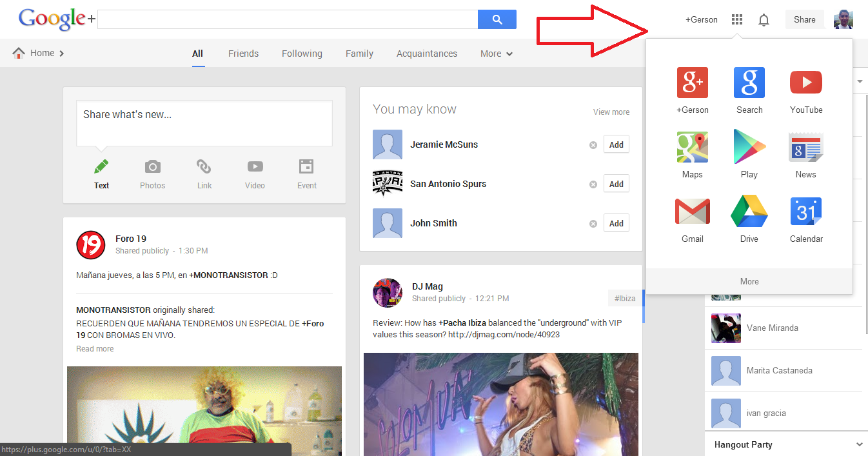This screenshot has height=456, width=868.
Task: Click +Gerson link in header
Action: point(702,19)
